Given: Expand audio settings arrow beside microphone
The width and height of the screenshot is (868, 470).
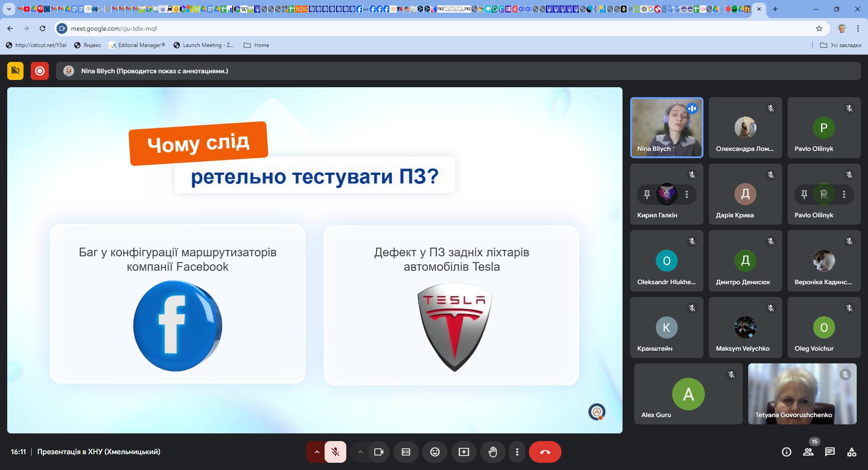Looking at the screenshot, I should tap(317, 452).
